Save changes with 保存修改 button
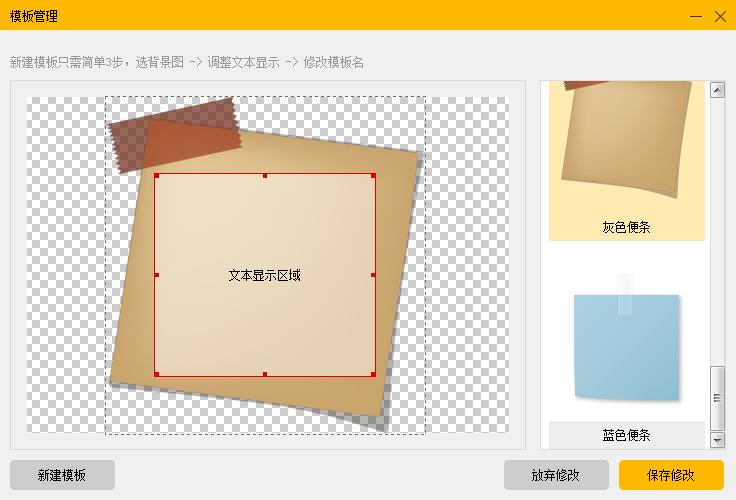 (671, 475)
